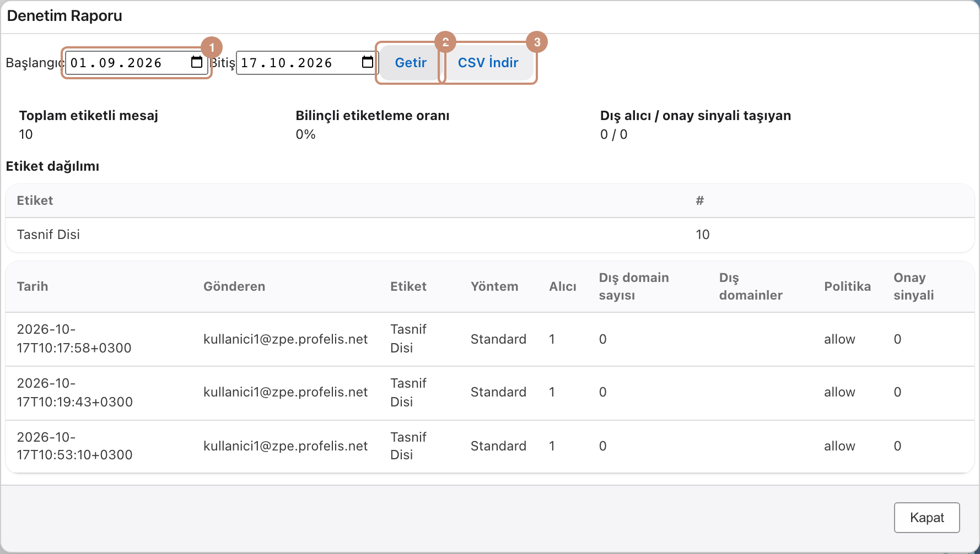This screenshot has height=554, width=980.
Task: Click sender email in the 10:53:10 row
Action: (286, 446)
